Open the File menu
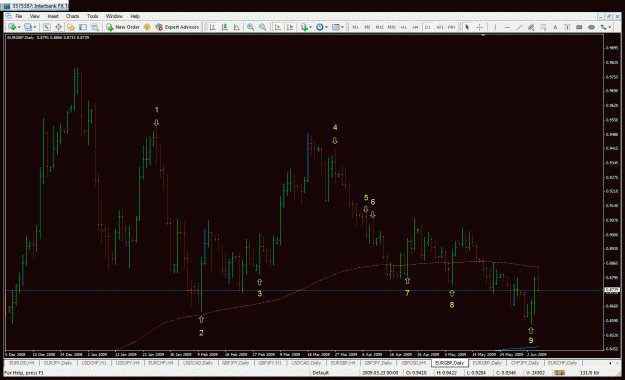Viewport: 625px width, 380px height. (18, 16)
